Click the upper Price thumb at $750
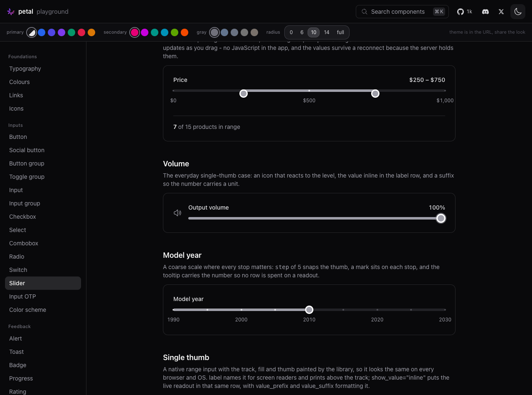The width and height of the screenshot is (532, 395). (x=375, y=94)
